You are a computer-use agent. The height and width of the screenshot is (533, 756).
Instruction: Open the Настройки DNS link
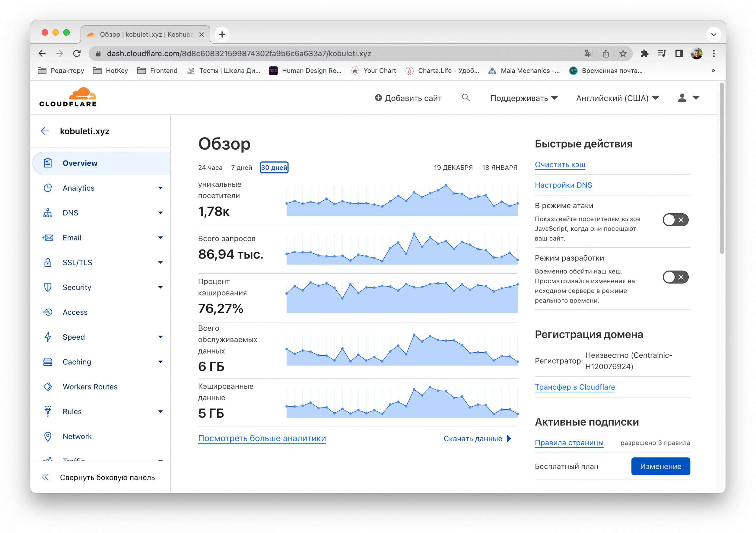563,185
